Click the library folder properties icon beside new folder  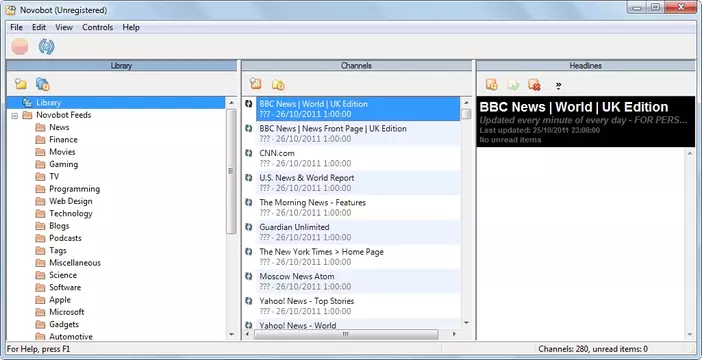coord(43,84)
